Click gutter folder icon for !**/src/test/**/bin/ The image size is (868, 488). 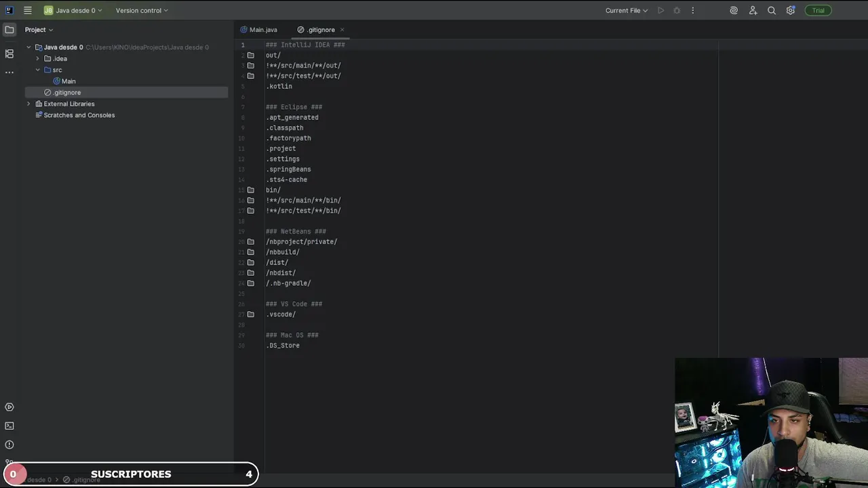[251, 211]
